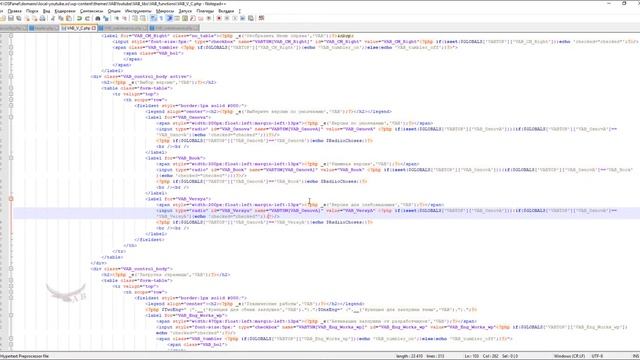Click the Save All toolbar icon

(18, 18)
